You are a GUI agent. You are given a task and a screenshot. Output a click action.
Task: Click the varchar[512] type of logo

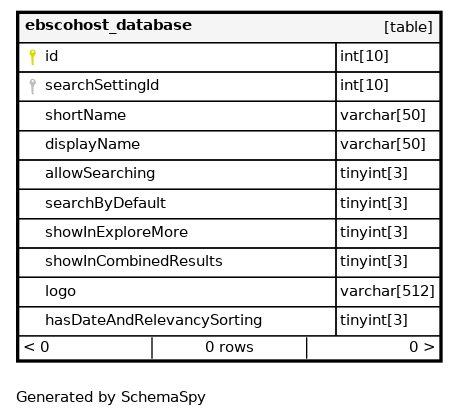pos(387,291)
